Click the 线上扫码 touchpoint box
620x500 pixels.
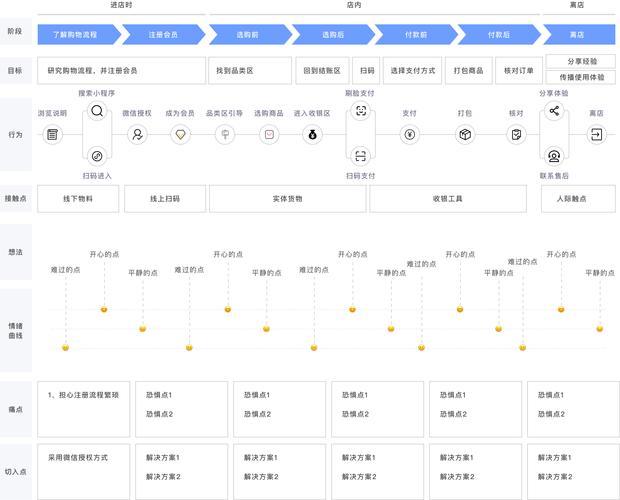coord(165,199)
